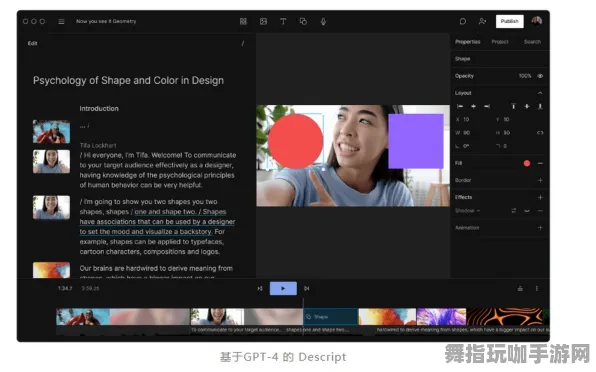Remove the Shadow effect with its minus icon
This screenshot has height=372, width=596.
pyautogui.click(x=540, y=211)
